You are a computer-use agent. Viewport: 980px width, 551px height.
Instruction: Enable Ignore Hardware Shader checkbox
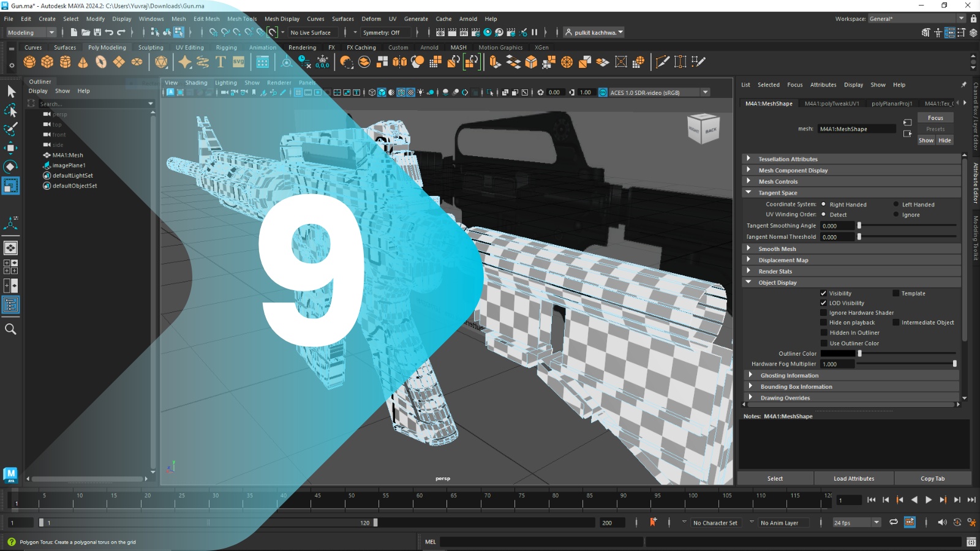(824, 313)
